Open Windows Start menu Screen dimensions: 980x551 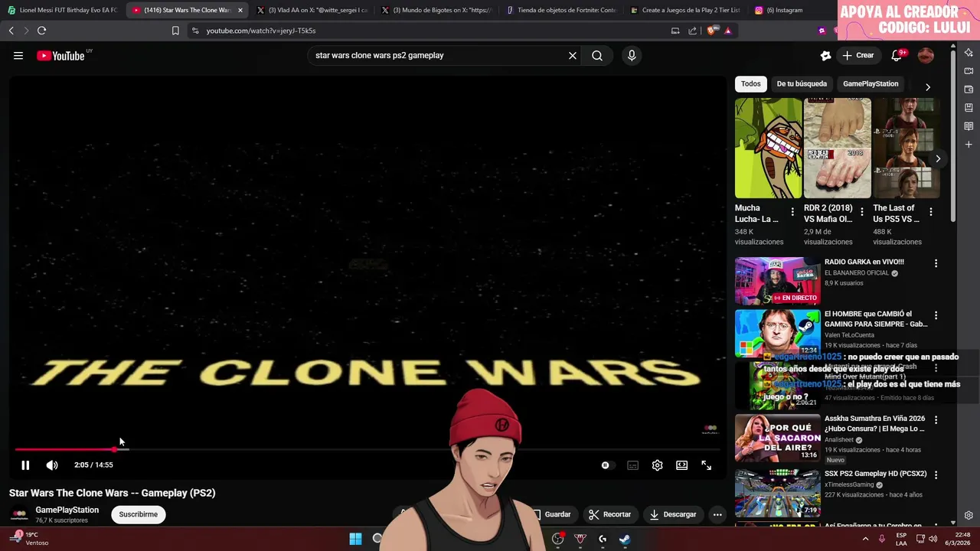pyautogui.click(x=355, y=539)
